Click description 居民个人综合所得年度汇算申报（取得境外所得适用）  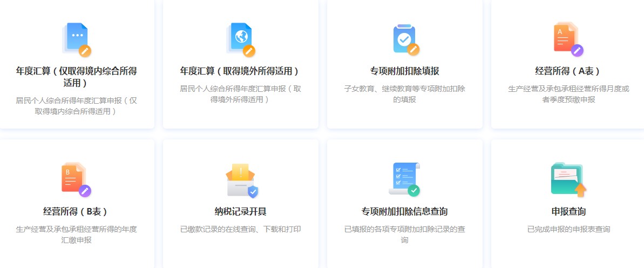[x=241, y=94]
